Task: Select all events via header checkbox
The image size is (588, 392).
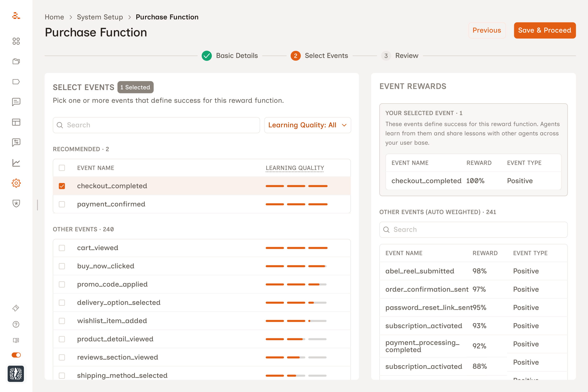Action: pyautogui.click(x=62, y=168)
